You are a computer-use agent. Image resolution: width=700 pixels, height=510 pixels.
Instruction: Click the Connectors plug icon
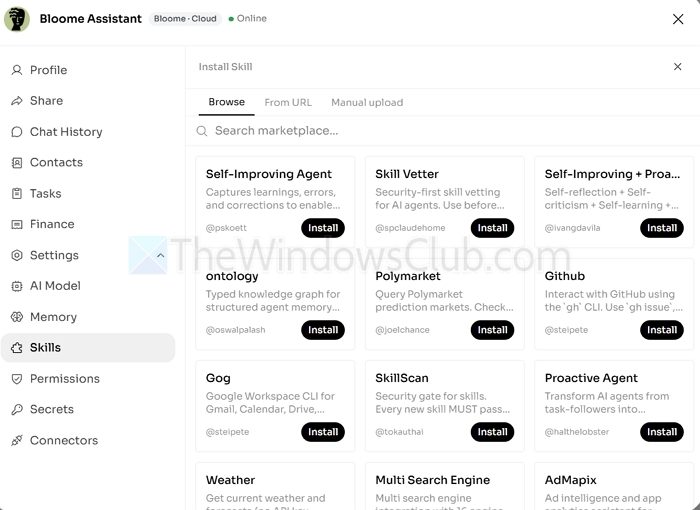pyautogui.click(x=17, y=440)
